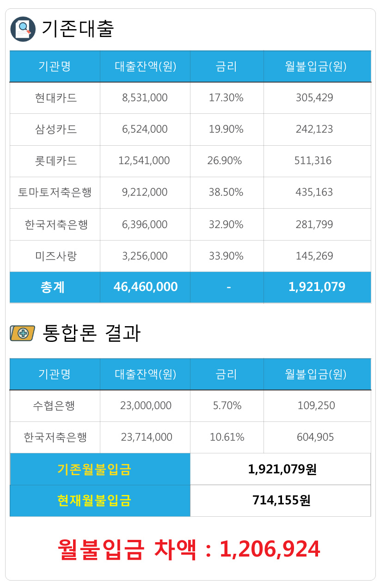380x588 pixels.
Task: Select the 기존월불입금 label cell
Action: point(100,469)
